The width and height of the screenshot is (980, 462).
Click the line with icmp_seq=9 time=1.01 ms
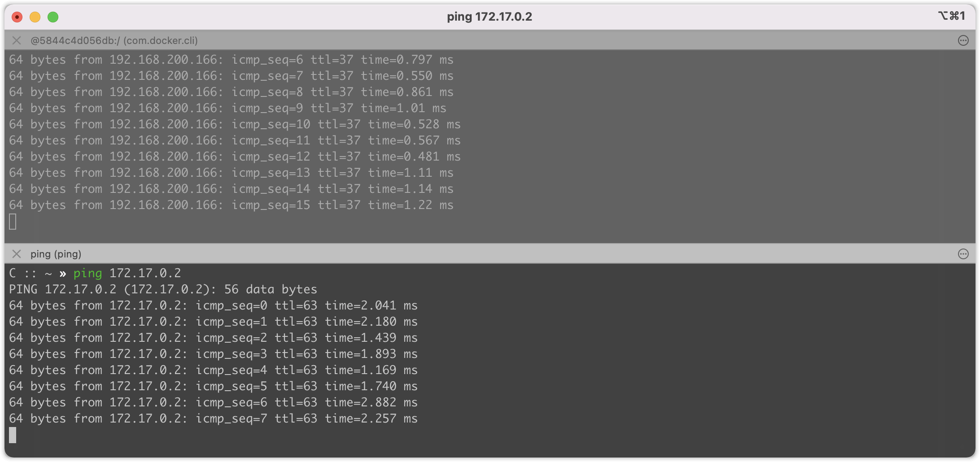click(227, 108)
